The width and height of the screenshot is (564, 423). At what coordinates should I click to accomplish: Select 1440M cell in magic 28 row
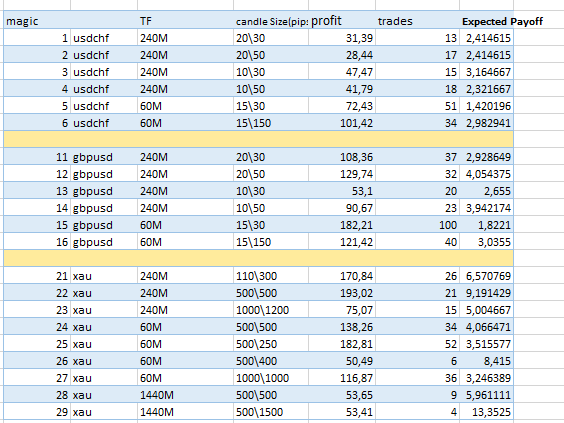tap(185, 395)
